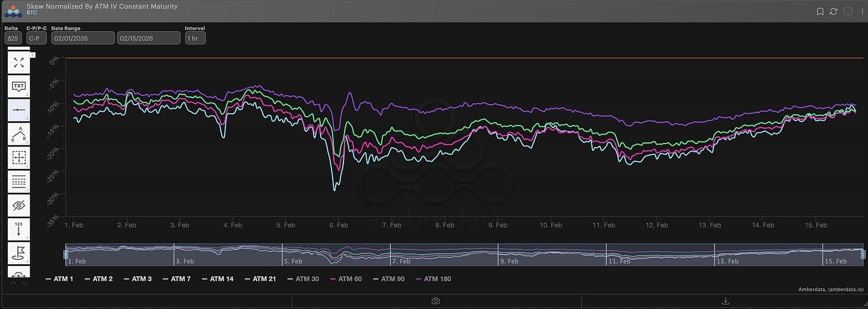Toggle the ATM 14 legend series

[218, 279]
